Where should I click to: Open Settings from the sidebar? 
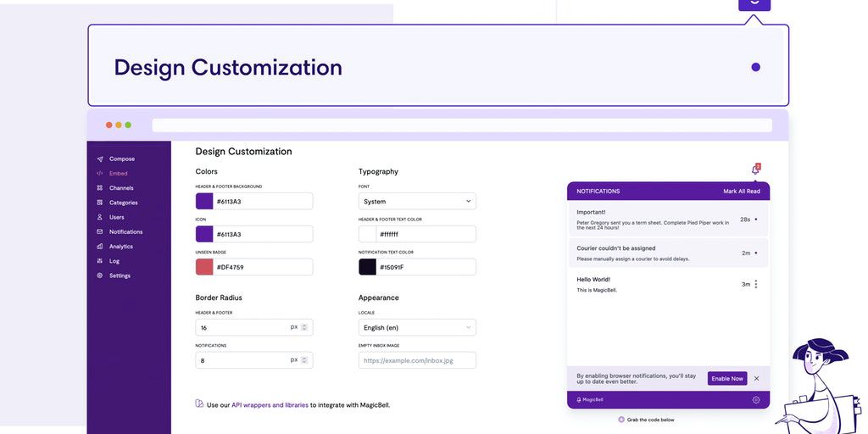point(120,275)
